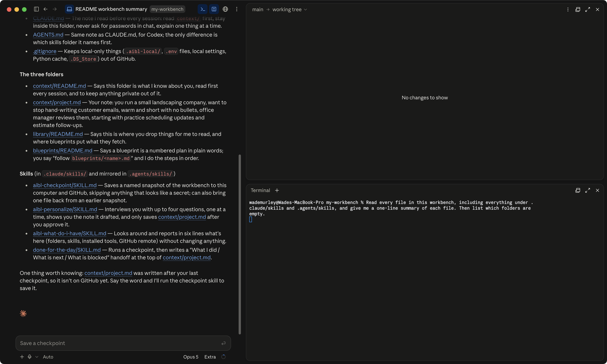Toggle the sidebar panel icon
This screenshot has height=364, width=607.
pyautogui.click(x=36, y=9)
